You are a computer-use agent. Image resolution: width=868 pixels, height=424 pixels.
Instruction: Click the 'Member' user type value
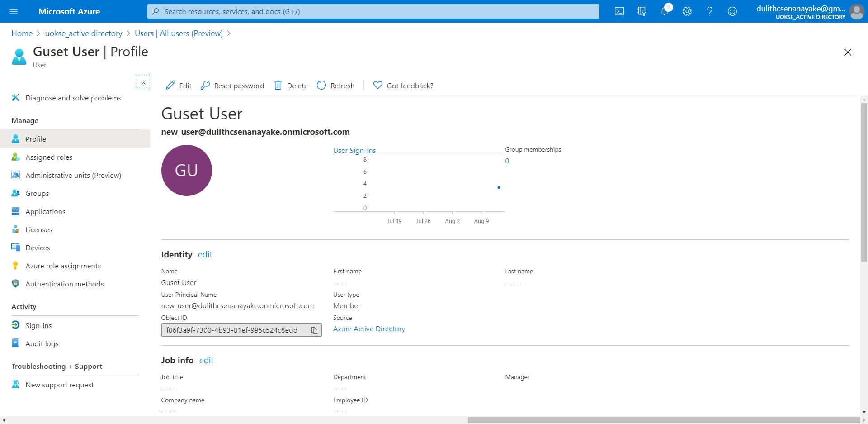tap(347, 306)
